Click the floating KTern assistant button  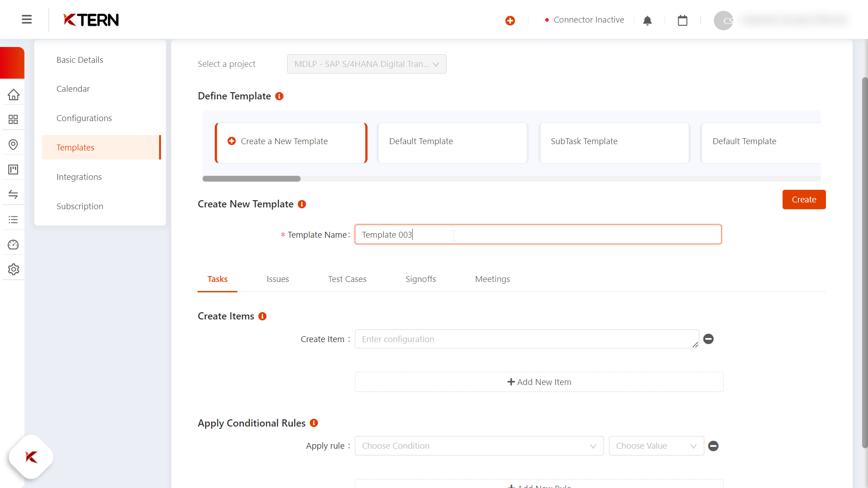click(x=31, y=457)
